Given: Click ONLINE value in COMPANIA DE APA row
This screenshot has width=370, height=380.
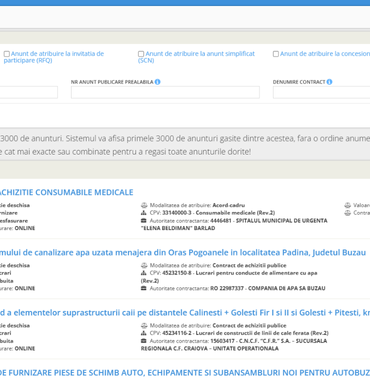Looking at the screenshot, I should 25,288.
